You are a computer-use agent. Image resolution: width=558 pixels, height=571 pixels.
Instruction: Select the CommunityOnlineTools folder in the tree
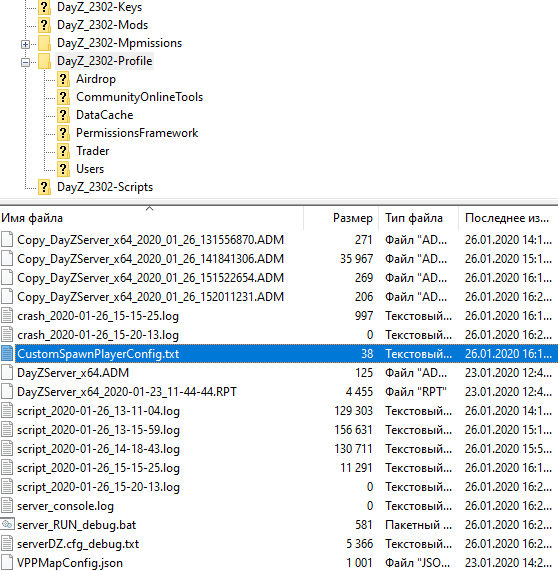pos(140,97)
